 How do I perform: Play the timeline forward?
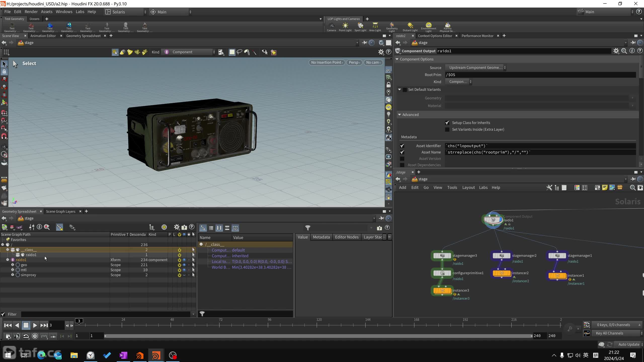[35, 325]
